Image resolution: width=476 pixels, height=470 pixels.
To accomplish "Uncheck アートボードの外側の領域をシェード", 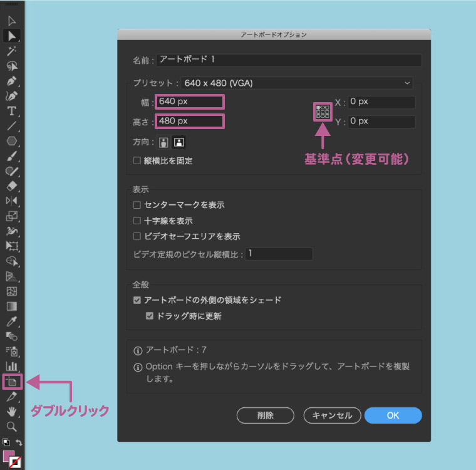I will click(137, 300).
